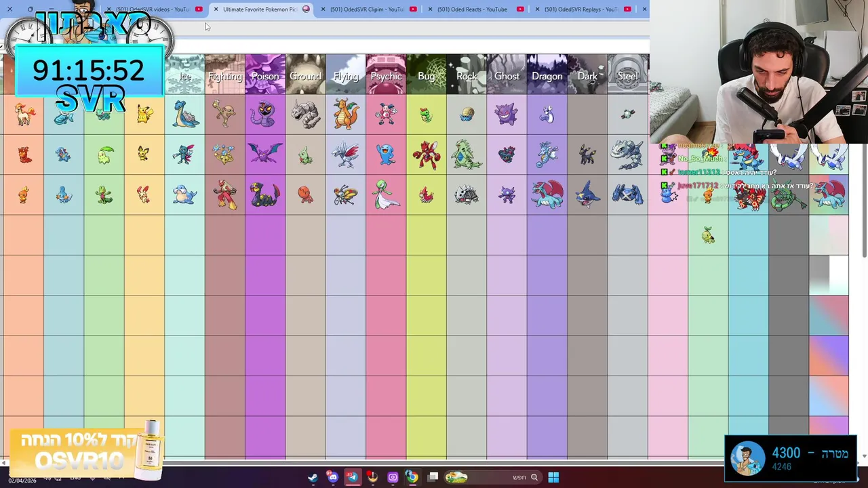This screenshot has width=868, height=488.
Task: Open Steam from the taskbar
Action: coord(313,477)
